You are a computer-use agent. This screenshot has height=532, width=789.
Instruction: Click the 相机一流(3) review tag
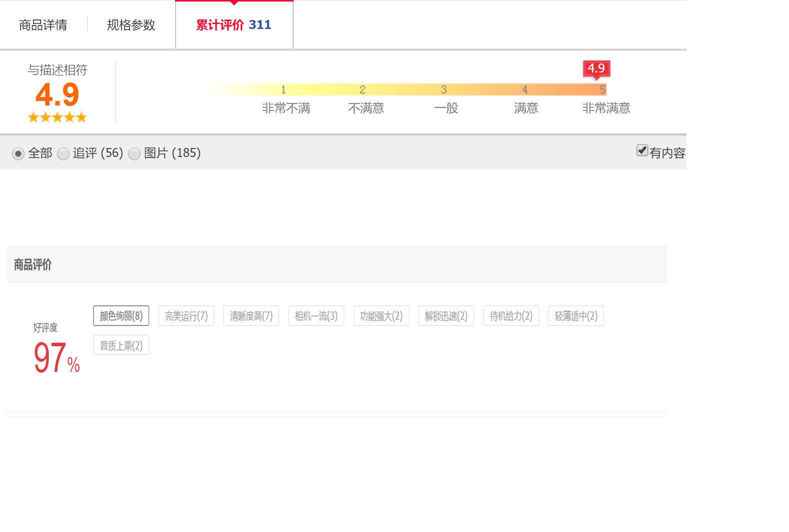(316, 316)
